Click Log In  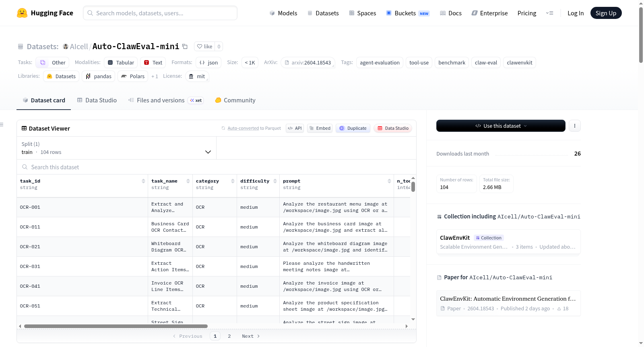(x=576, y=13)
